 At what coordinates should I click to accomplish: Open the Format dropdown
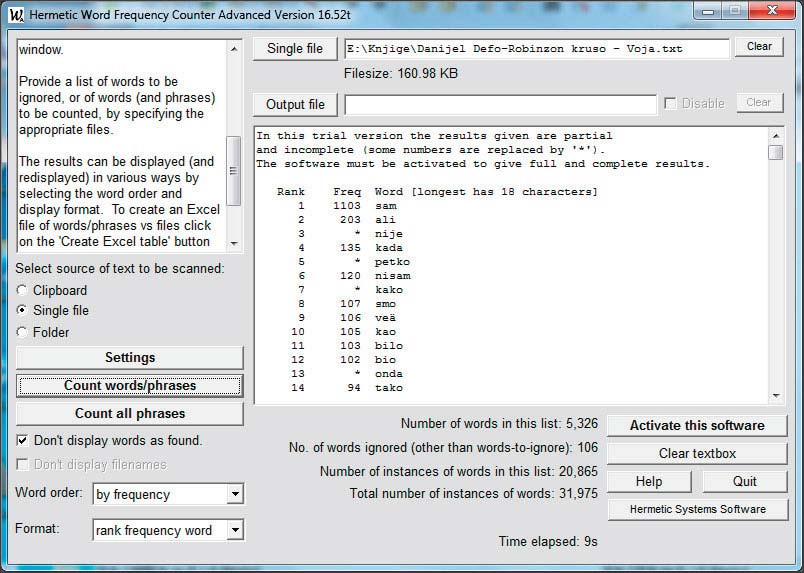(235, 530)
